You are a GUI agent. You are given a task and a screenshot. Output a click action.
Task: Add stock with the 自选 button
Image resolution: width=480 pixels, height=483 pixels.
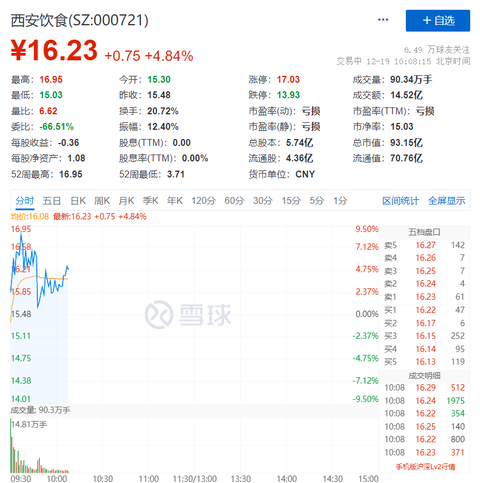pyautogui.click(x=438, y=21)
